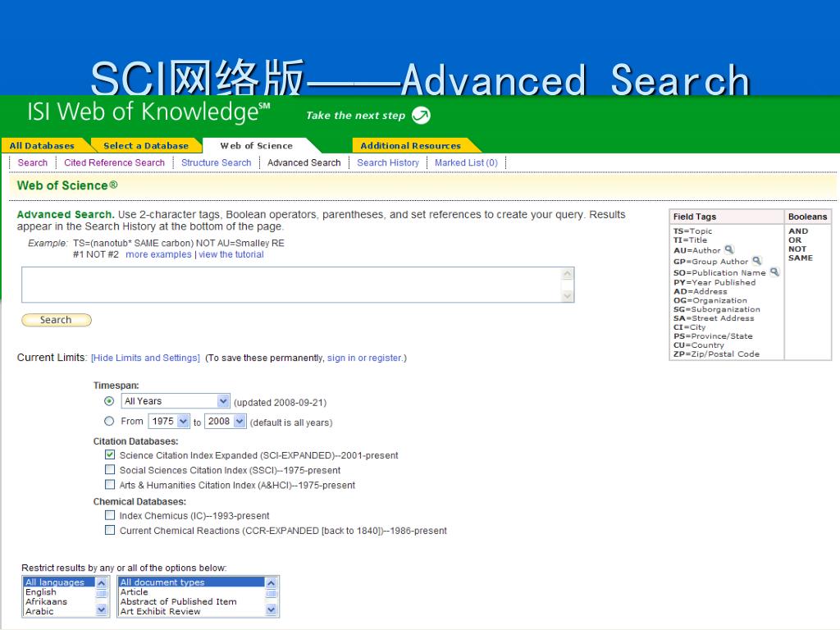The height and width of the screenshot is (630, 840).
Task: Open Marked List (0)
Action: 466,162
